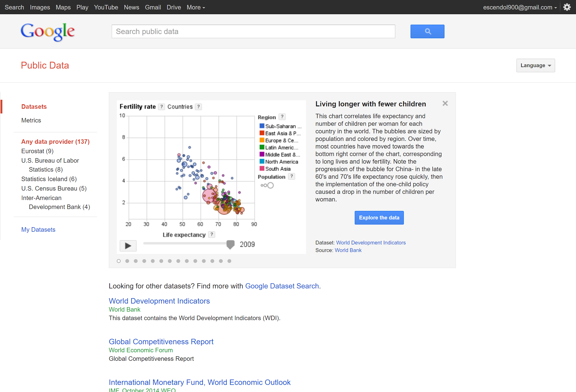The width and height of the screenshot is (576, 392).
Task: Expand the More menu in top bar
Action: point(196,7)
